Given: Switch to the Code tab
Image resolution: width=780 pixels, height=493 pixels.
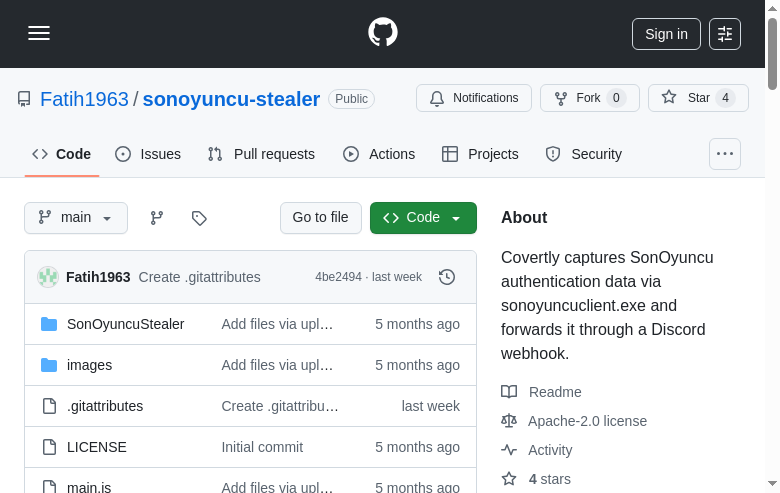Looking at the screenshot, I should [62, 154].
